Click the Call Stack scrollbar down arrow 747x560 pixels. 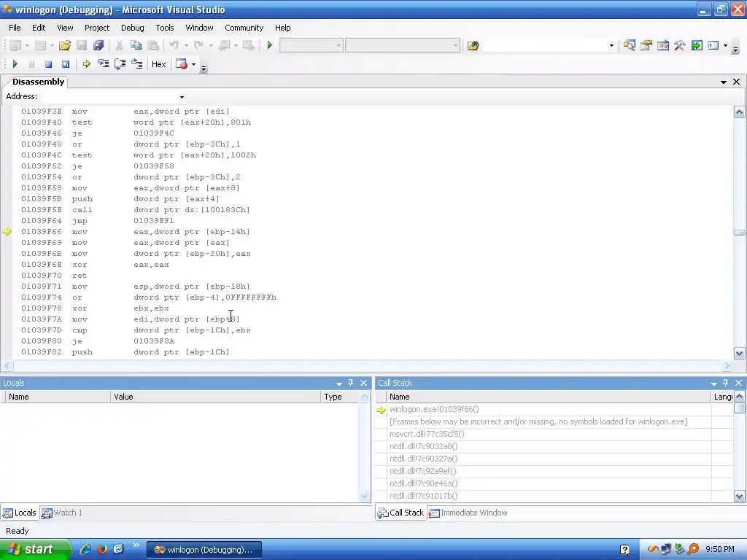click(x=739, y=496)
